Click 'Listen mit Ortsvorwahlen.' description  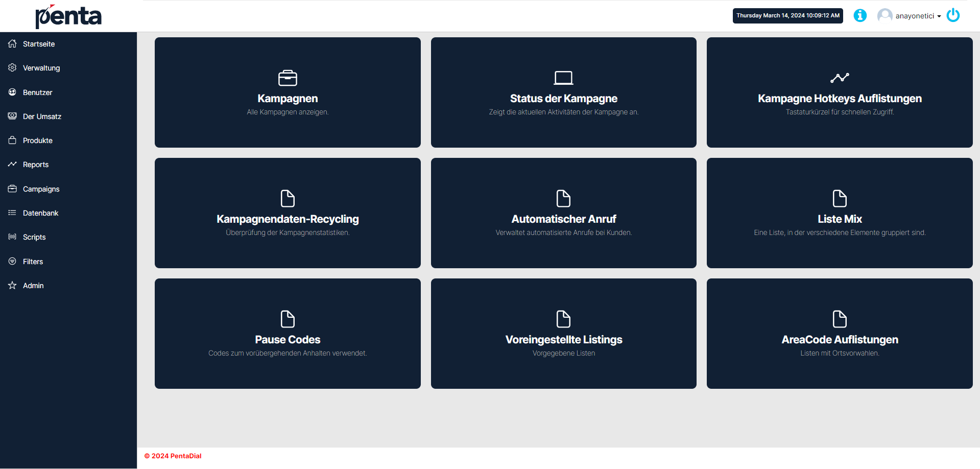[x=840, y=354]
